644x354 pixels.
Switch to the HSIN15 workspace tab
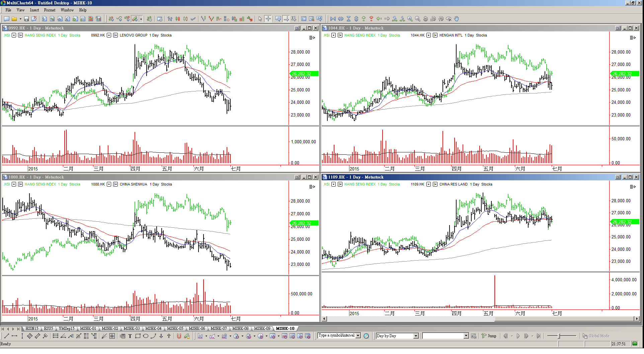tap(32, 329)
